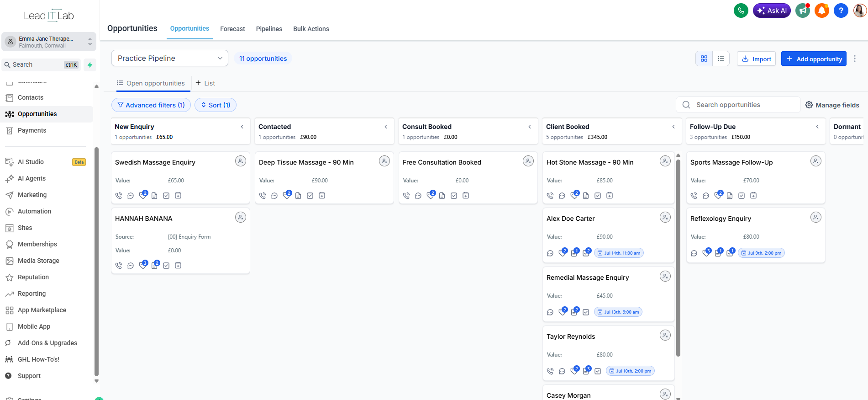Click call icon on Swedish Massage Enquiry card

tap(119, 196)
